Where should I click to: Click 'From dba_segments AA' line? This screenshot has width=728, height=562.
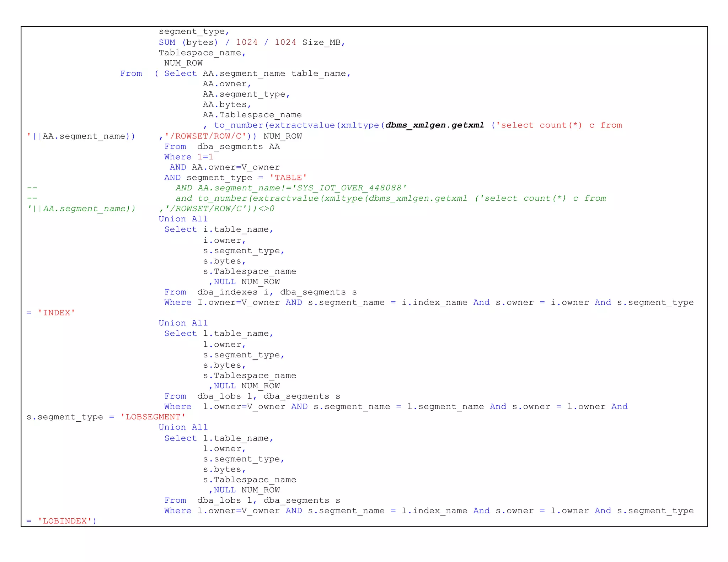pyautogui.click(x=222, y=147)
